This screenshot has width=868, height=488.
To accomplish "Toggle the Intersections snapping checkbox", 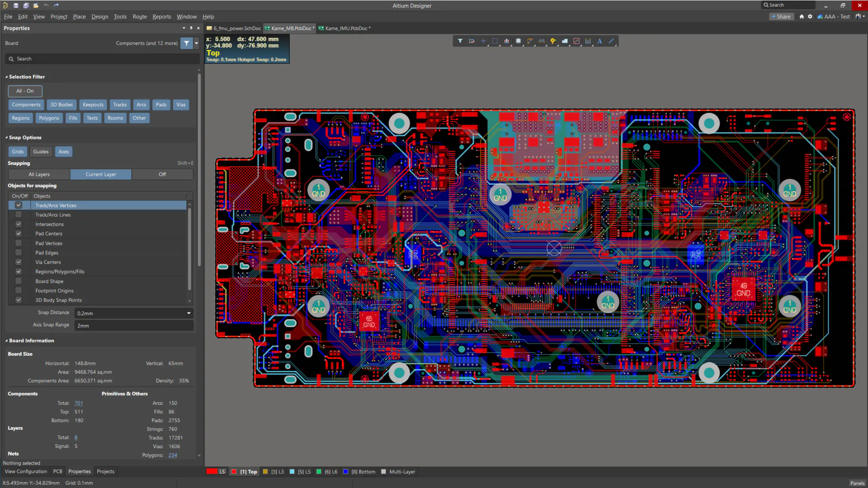I will tap(19, 224).
